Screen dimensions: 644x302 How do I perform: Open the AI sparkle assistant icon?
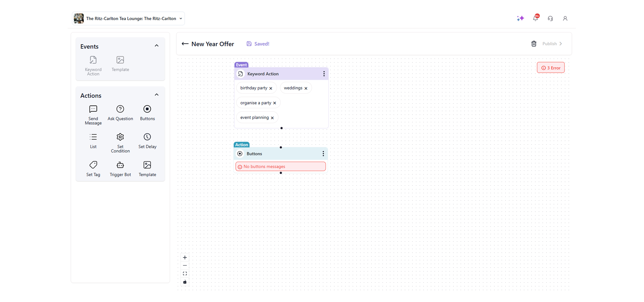point(520,18)
